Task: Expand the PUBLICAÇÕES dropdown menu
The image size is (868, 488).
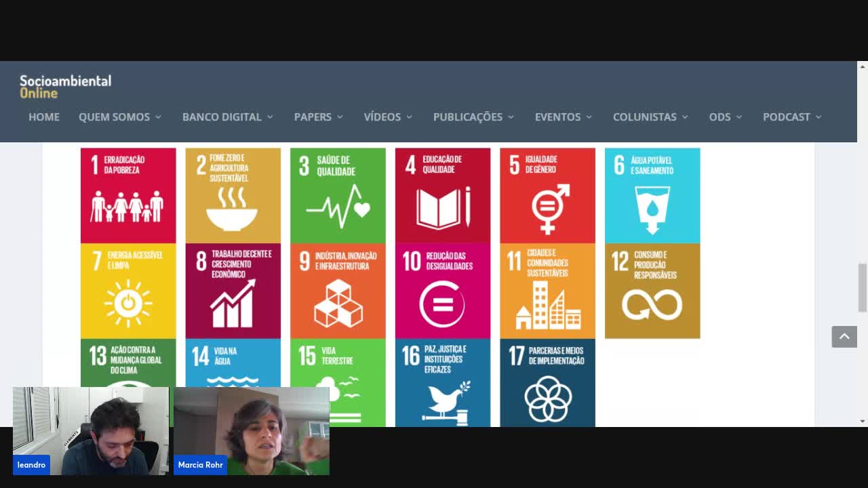Action: (x=474, y=117)
